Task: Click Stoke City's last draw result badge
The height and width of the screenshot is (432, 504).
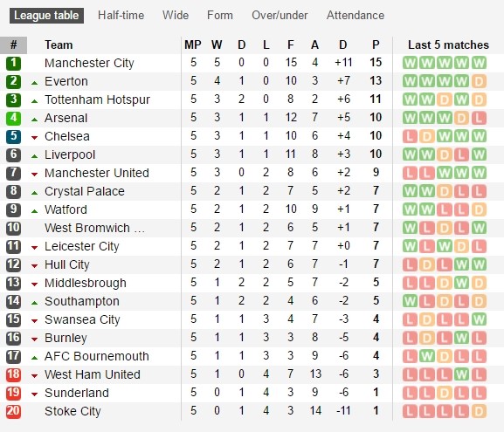Action: tap(479, 411)
